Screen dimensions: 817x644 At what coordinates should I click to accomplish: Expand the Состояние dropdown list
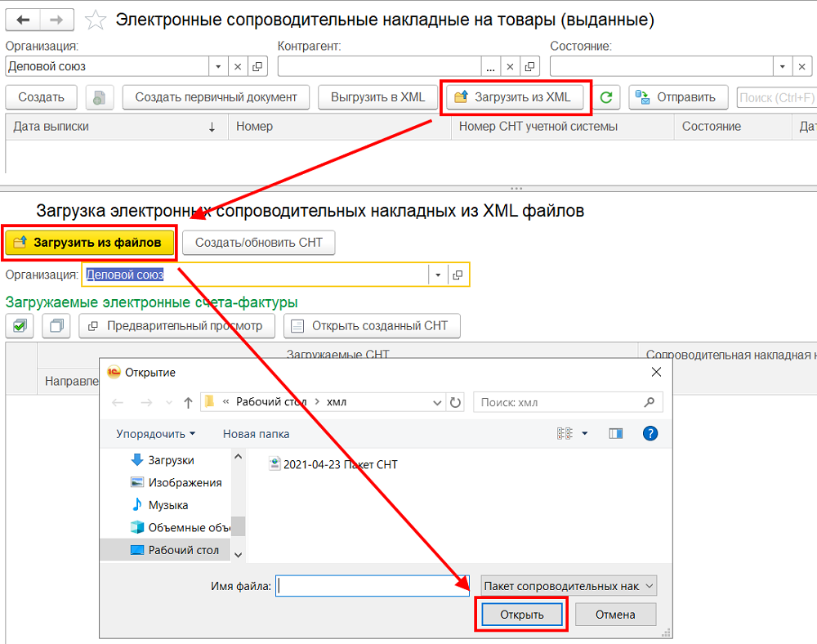(783, 67)
